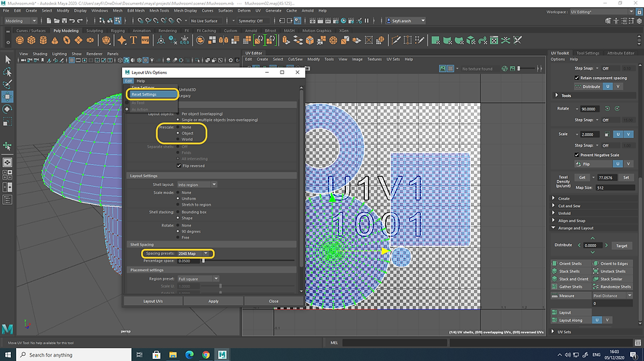Open Mesh Tools menu in menu bar
This screenshot has height=361, width=644.
click(159, 11)
